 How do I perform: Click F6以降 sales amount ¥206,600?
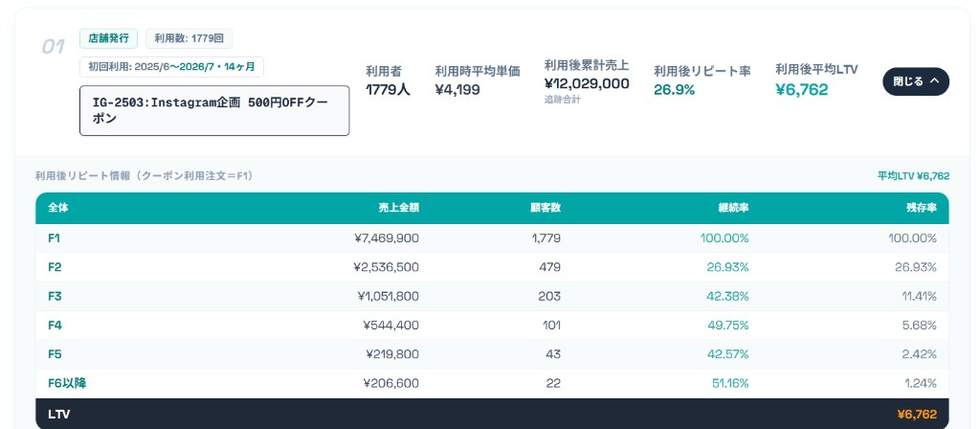(390, 383)
